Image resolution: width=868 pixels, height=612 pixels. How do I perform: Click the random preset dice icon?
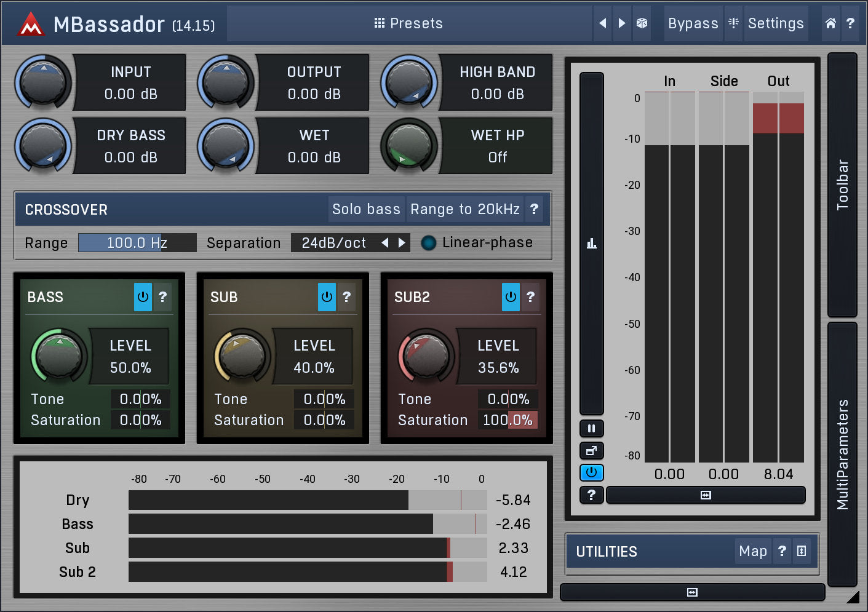coord(642,23)
